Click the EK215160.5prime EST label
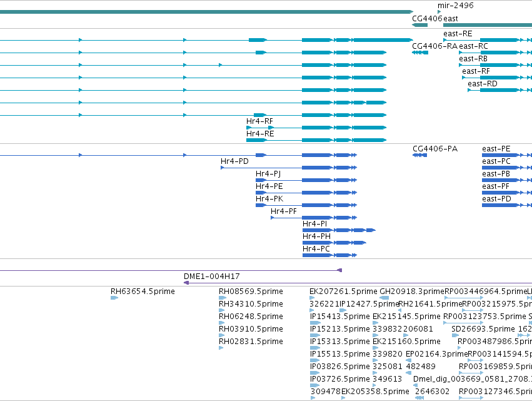This screenshot has width=532, height=401. coord(406,342)
